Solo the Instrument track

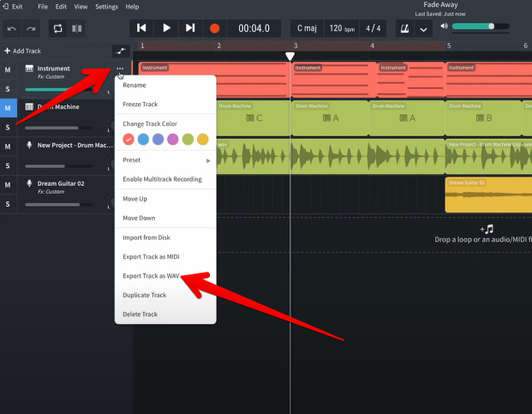[8, 89]
